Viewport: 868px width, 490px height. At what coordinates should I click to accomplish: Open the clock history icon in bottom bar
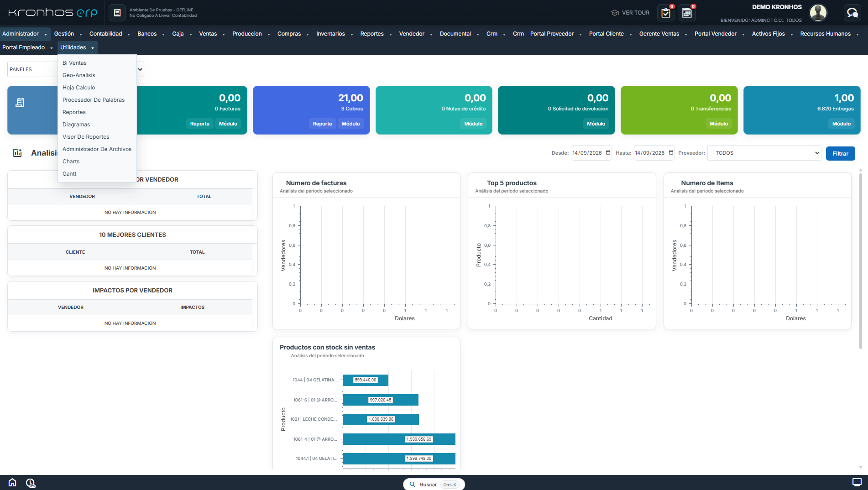tap(31, 483)
